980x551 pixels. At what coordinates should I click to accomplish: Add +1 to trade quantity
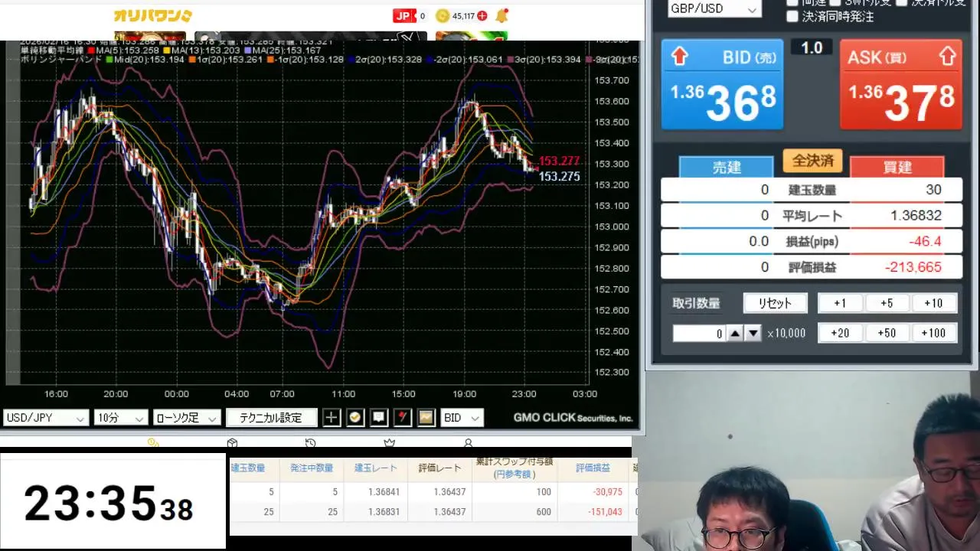(840, 303)
